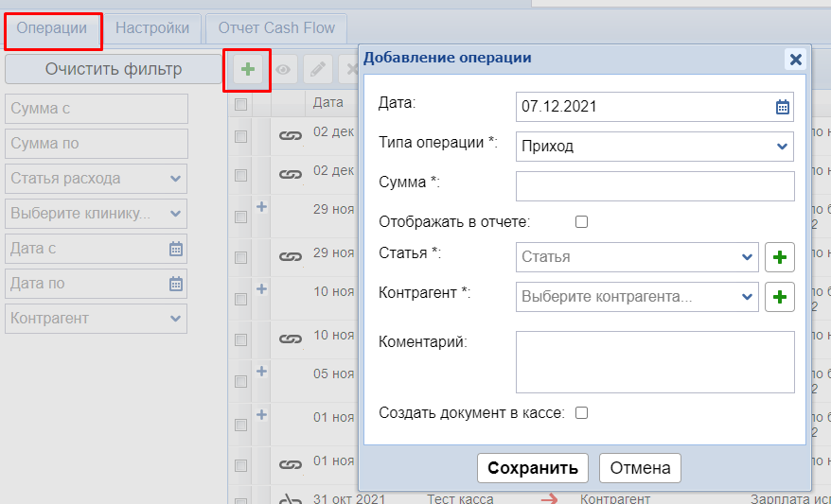Check 'Создать документ в кассе' box
831x504 pixels.
click(582, 413)
